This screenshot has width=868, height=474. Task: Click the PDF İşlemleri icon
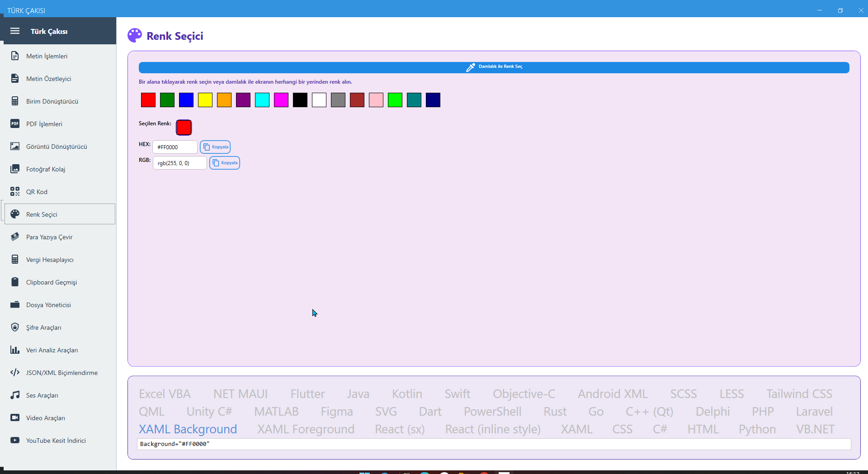15,124
